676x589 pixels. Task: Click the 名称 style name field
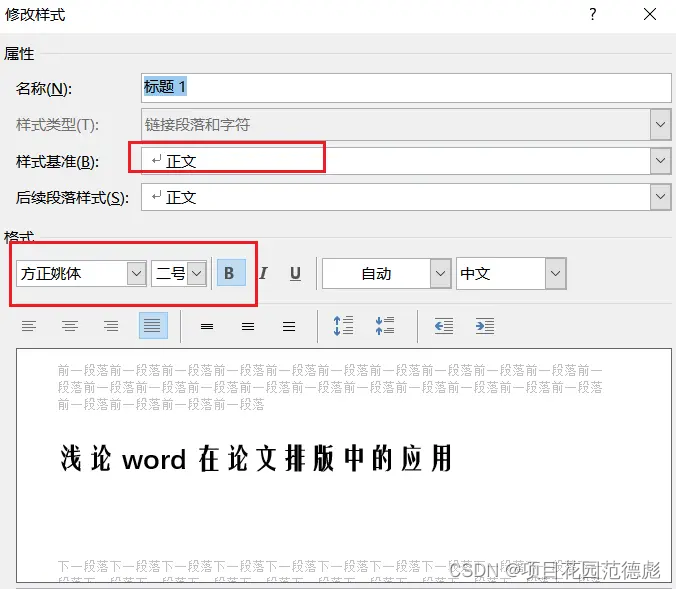pyautogui.click(x=406, y=88)
